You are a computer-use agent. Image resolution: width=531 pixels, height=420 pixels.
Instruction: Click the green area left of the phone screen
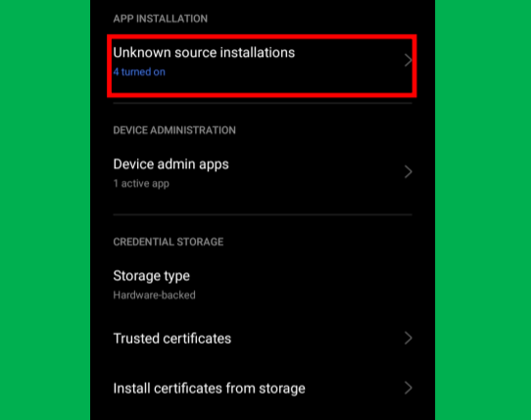45,210
